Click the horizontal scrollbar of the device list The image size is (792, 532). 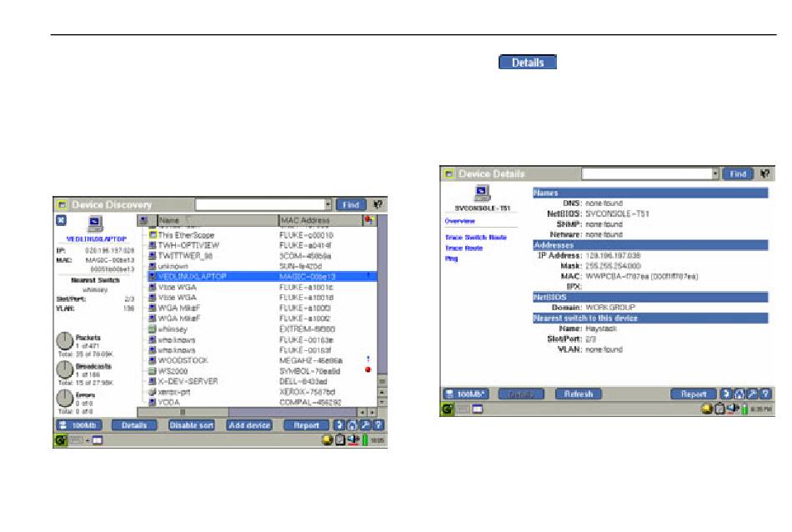(250, 412)
